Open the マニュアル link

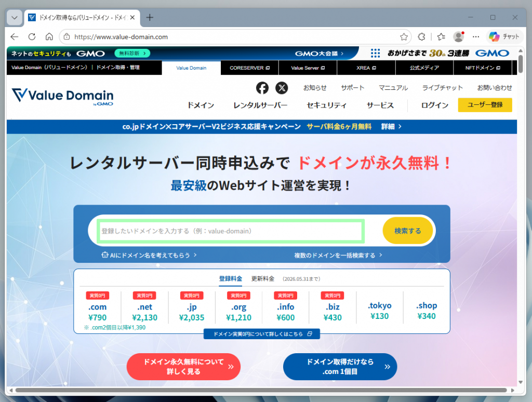tap(393, 88)
